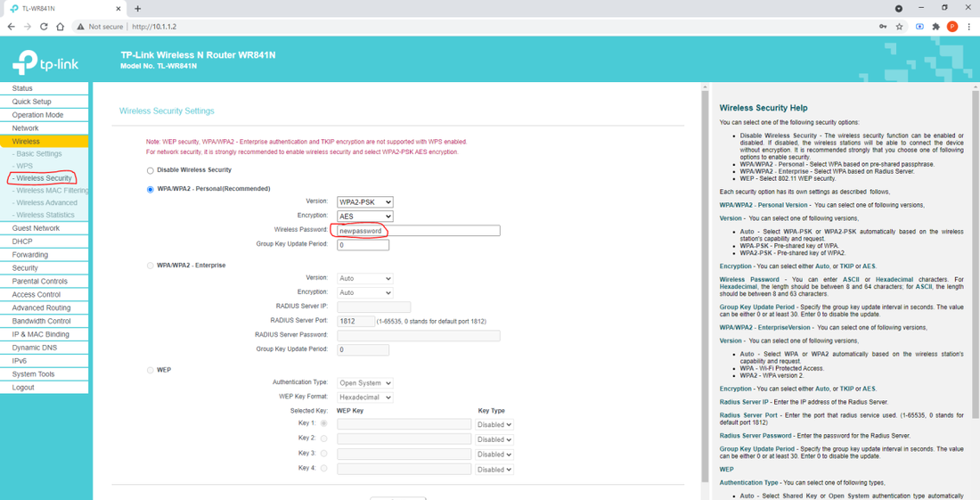Viewport: 980px width, 500px height.
Task: Open the Status menu item
Action: [x=44, y=89]
